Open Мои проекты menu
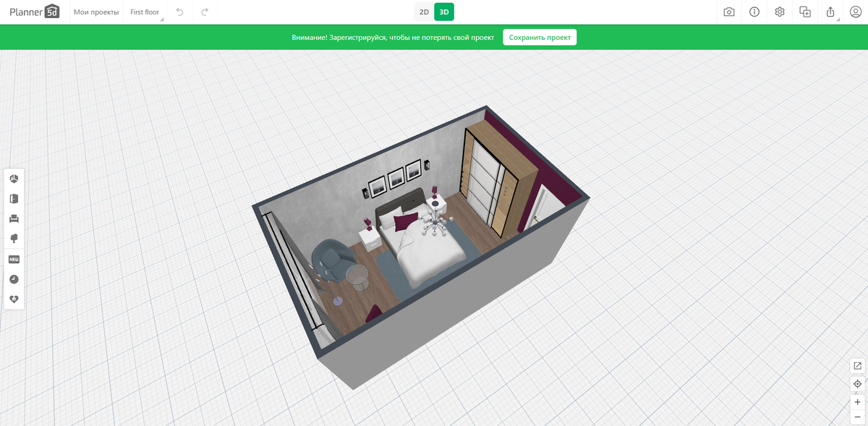This screenshot has height=426, width=868. coord(96,12)
